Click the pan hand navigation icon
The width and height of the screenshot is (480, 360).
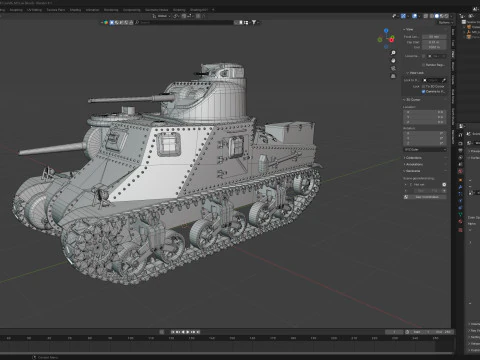tap(393, 60)
